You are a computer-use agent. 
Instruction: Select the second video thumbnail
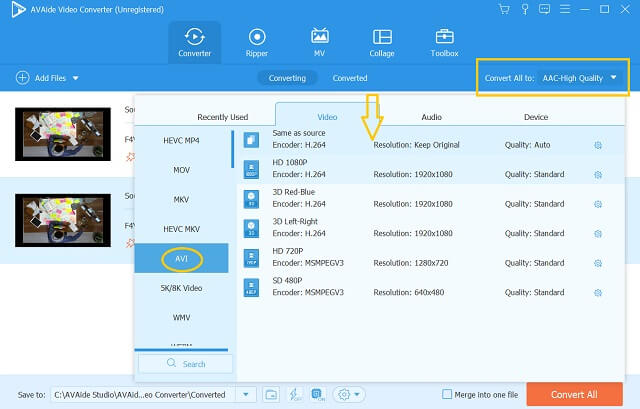63,220
